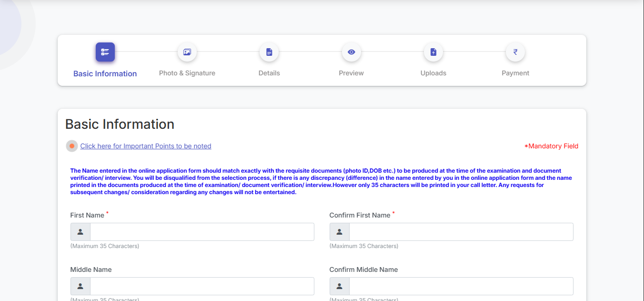Navigate to the Uploads step label

coord(433,73)
